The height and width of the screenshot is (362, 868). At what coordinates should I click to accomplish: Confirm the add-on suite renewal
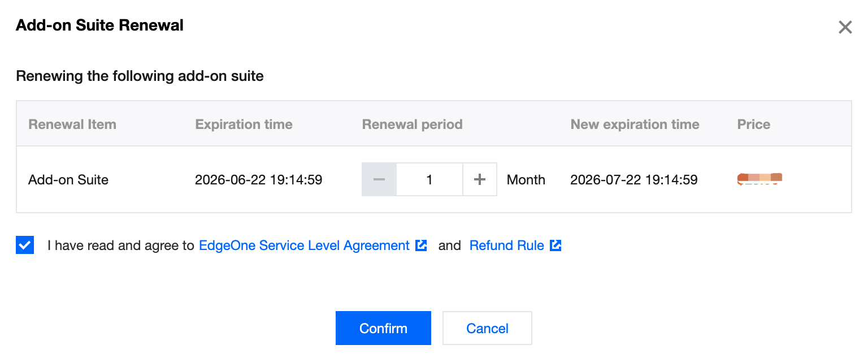coord(383,328)
